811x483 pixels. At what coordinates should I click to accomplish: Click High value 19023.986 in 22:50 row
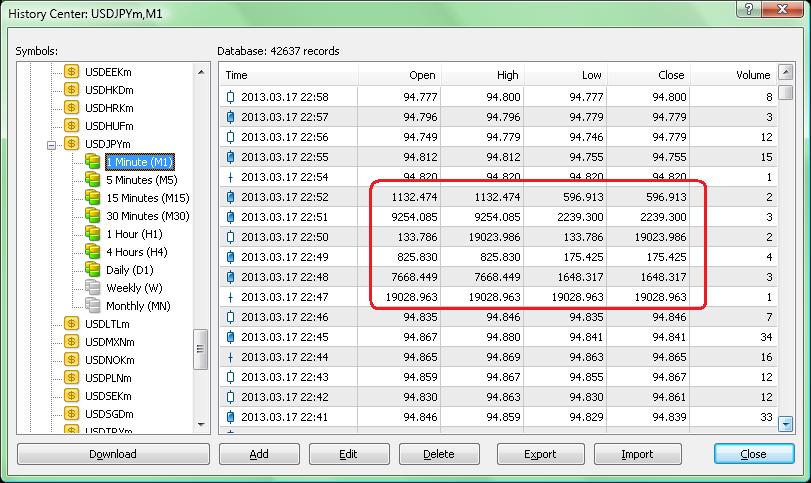point(494,237)
